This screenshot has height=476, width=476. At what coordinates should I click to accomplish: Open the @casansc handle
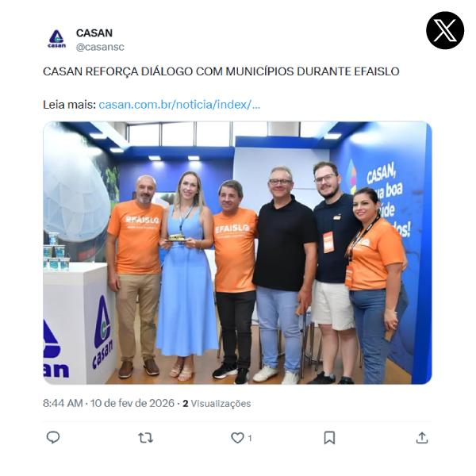tap(100, 47)
